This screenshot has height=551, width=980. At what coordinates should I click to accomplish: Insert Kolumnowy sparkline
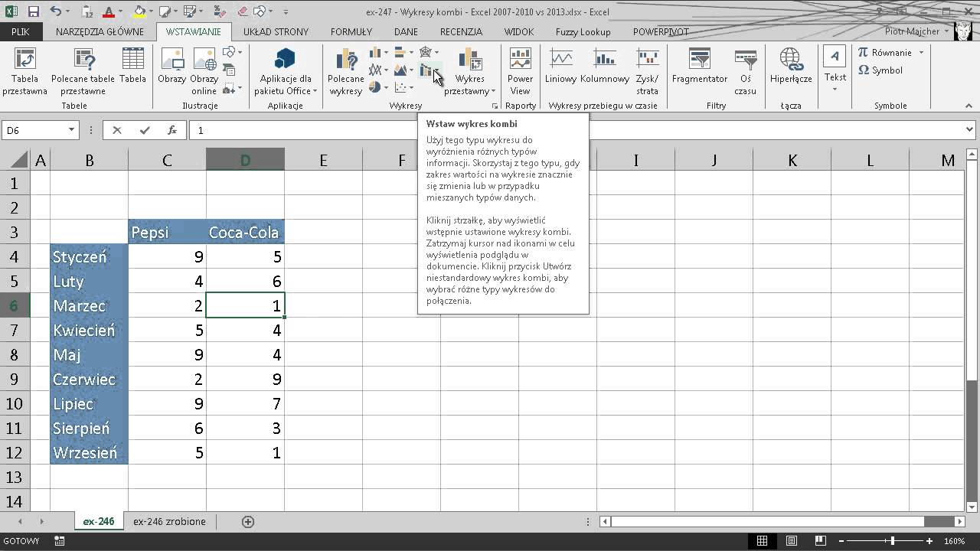point(605,66)
